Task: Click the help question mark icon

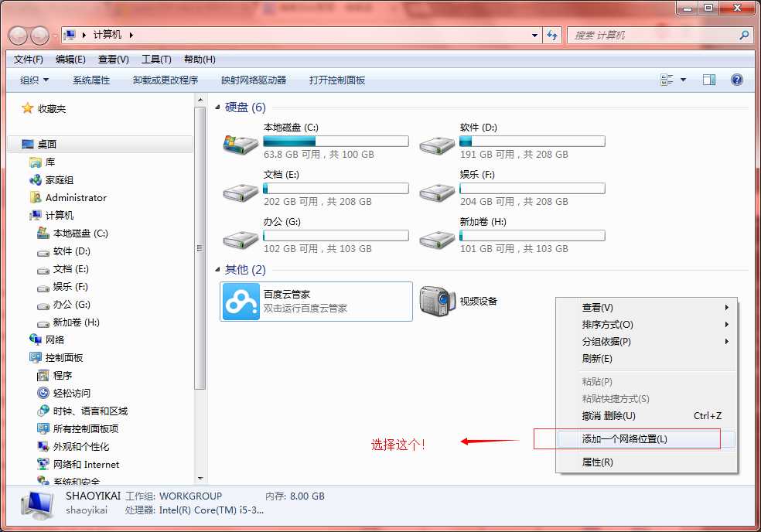Action: 737,80
